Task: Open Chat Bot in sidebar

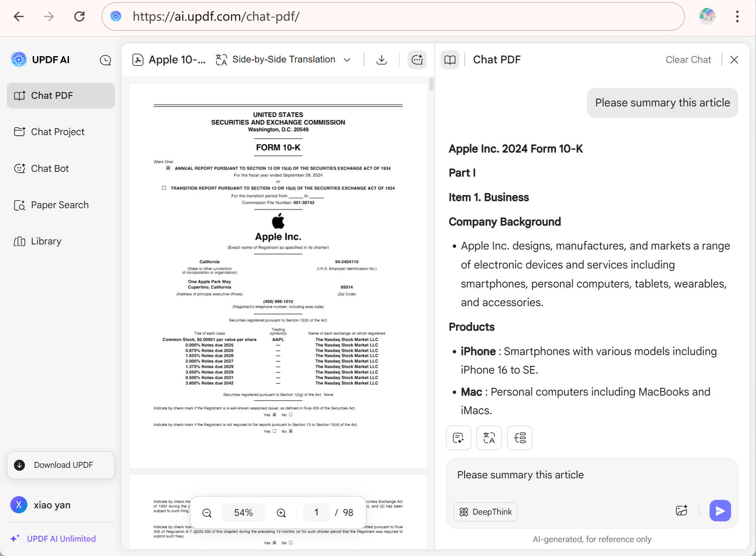Action: click(61, 168)
